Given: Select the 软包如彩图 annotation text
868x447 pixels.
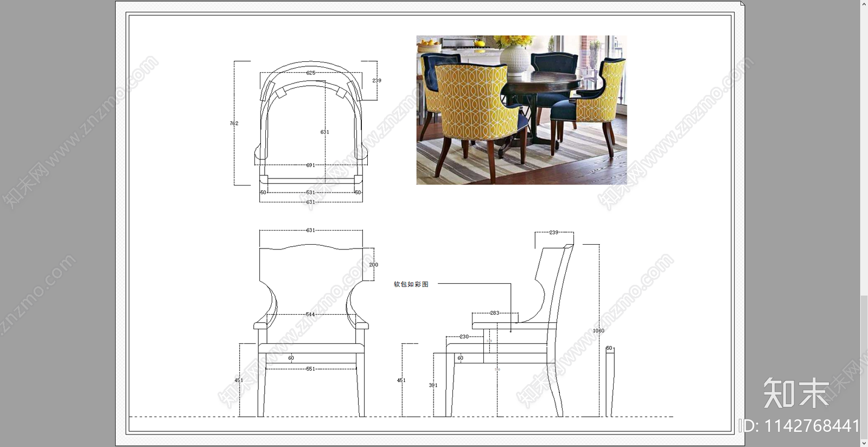Looking at the screenshot, I should [x=411, y=284].
